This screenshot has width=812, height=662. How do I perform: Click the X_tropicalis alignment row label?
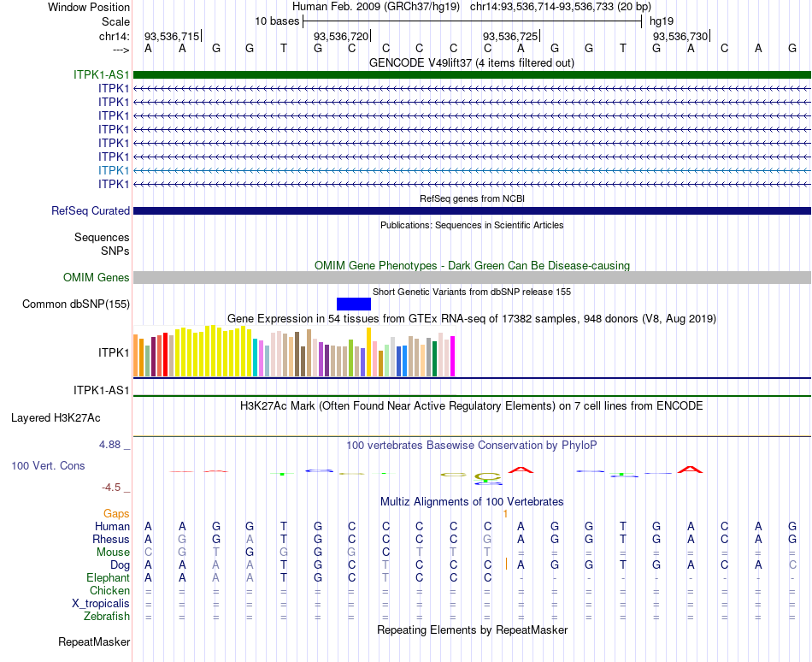click(101, 604)
